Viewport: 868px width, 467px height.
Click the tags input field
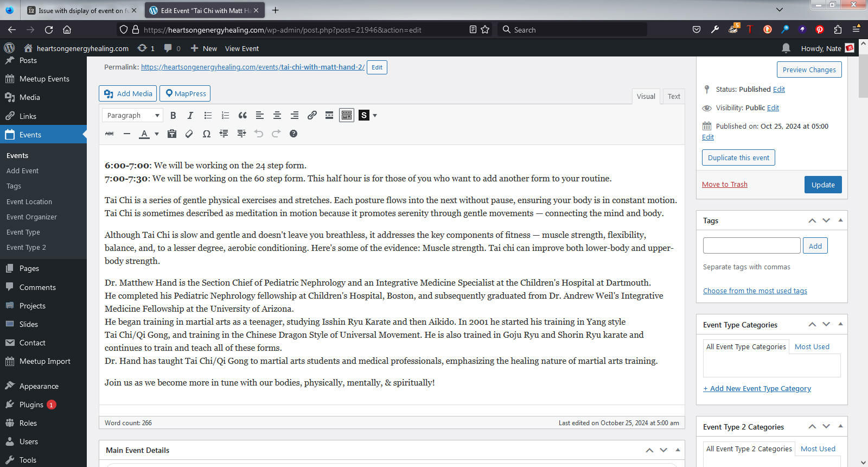(x=752, y=245)
